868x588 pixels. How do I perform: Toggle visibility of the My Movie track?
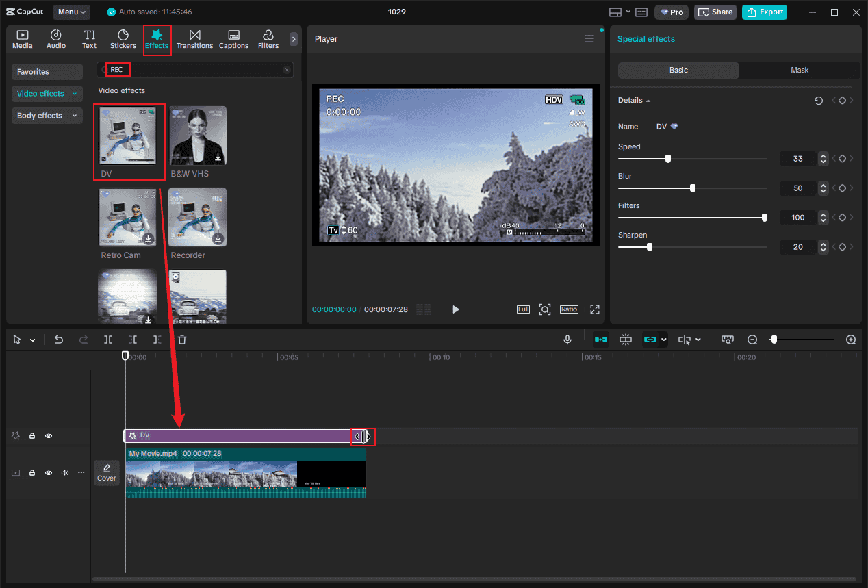[x=48, y=472]
